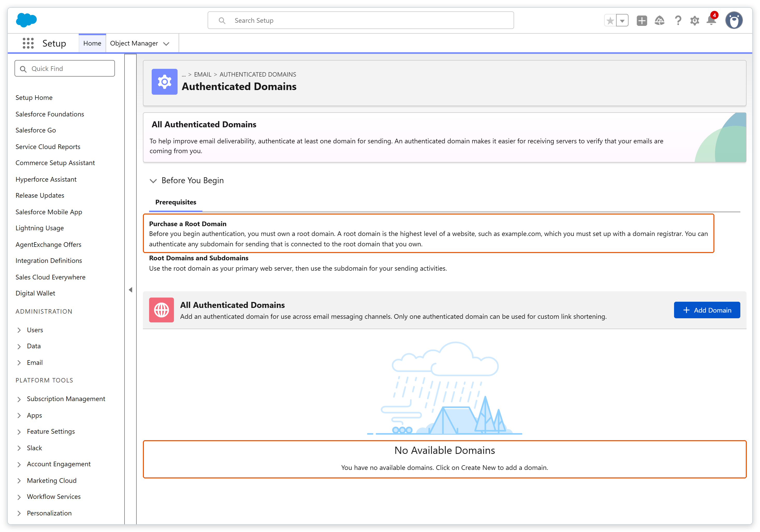Open Hyperforce Assistant in the sidebar

46,179
